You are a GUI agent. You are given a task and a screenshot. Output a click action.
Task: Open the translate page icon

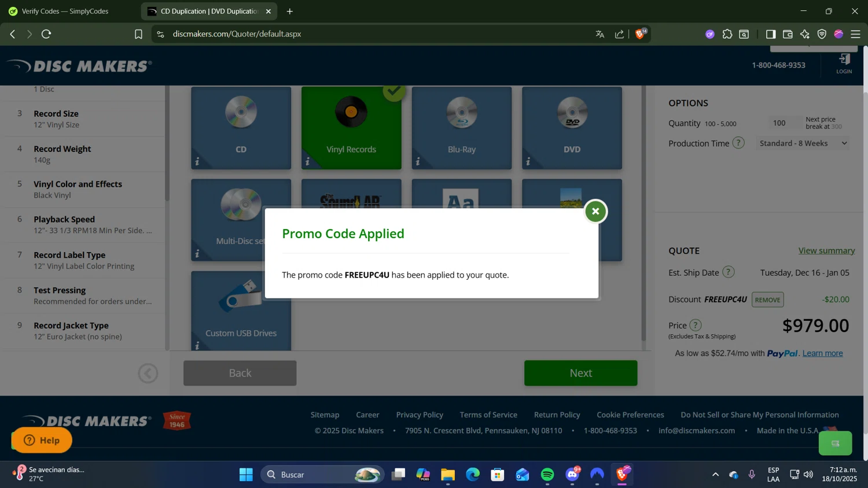(x=600, y=34)
